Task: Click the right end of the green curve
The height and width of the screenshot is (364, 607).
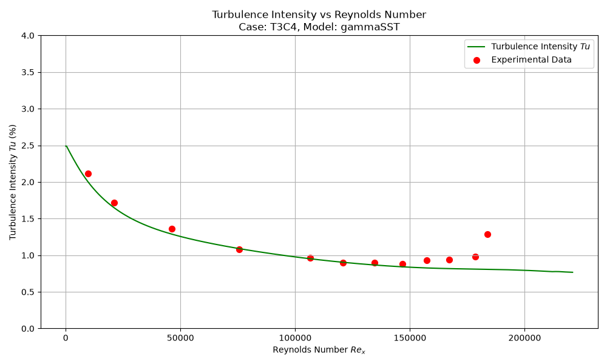Action: pos(572,272)
